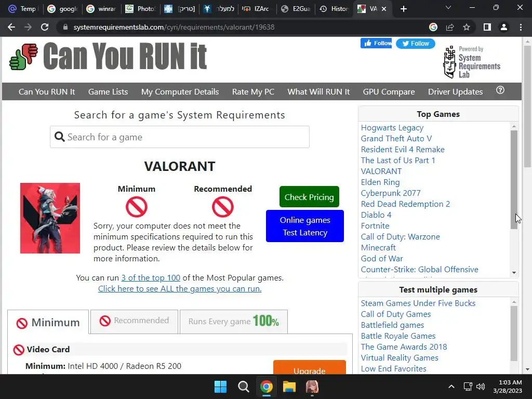Click Top Games list scroll-down arrow

pyautogui.click(x=514, y=273)
